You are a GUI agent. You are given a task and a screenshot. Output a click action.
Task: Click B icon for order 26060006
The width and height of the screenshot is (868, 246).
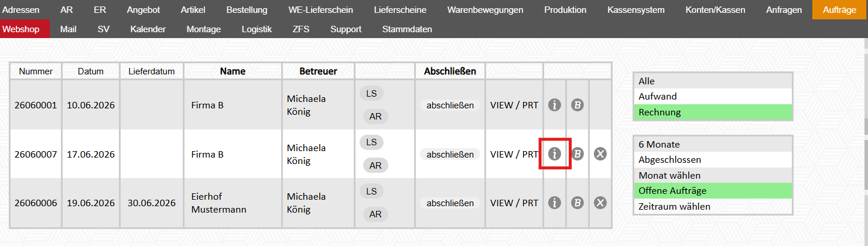[577, 203]
